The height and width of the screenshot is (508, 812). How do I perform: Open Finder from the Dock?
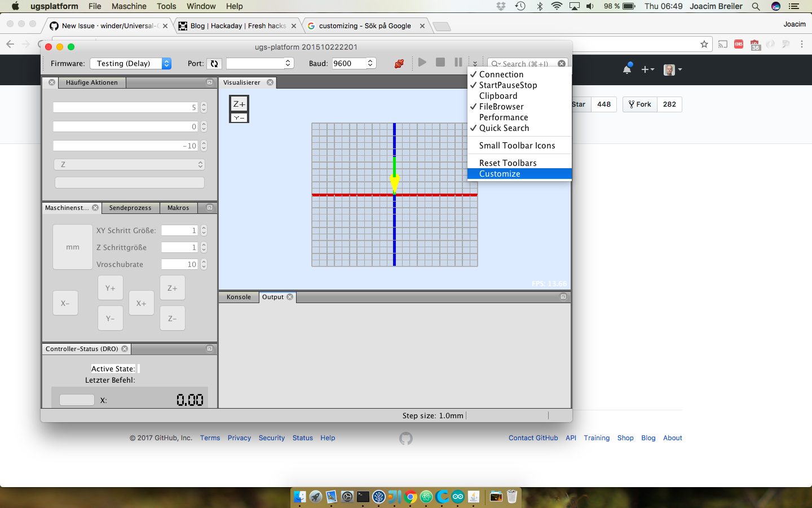coord(300,497)
